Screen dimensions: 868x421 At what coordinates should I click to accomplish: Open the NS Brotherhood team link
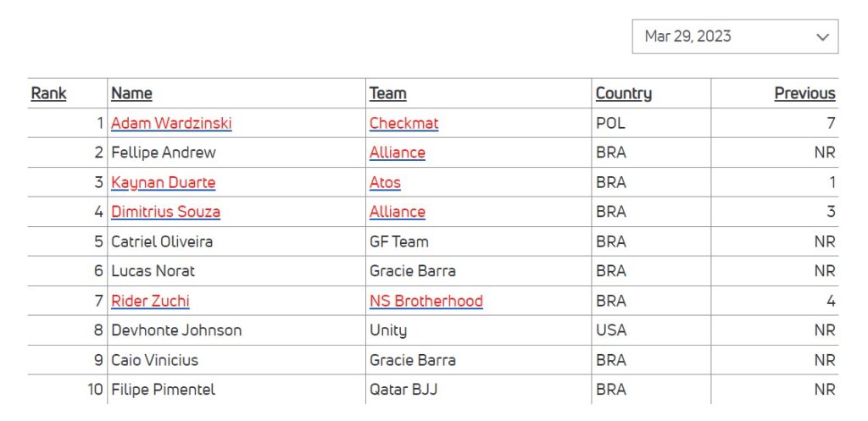coord(426,301)
